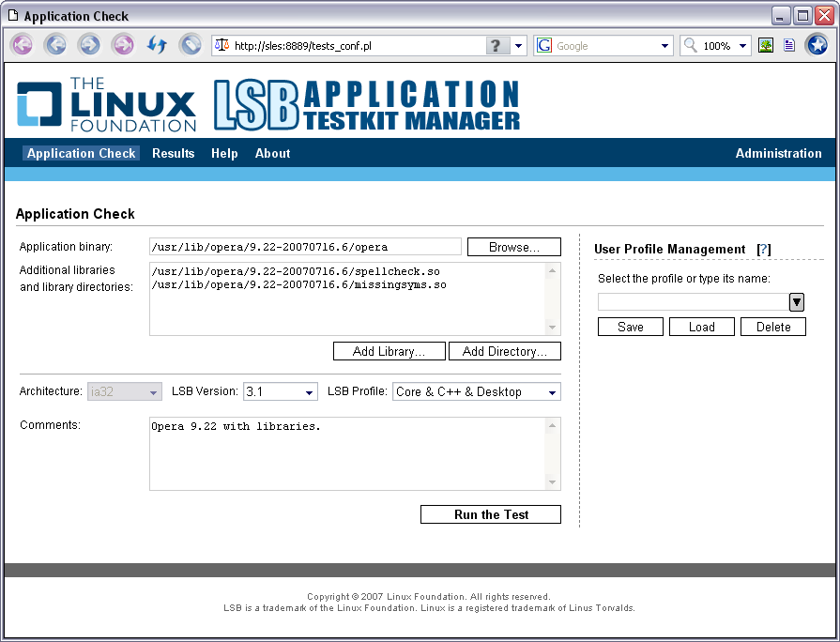Image resolution: width=840 pixels, height=642 pixels.
Task: Open the LSB Profile dropdown
Action: coord(477,391)
